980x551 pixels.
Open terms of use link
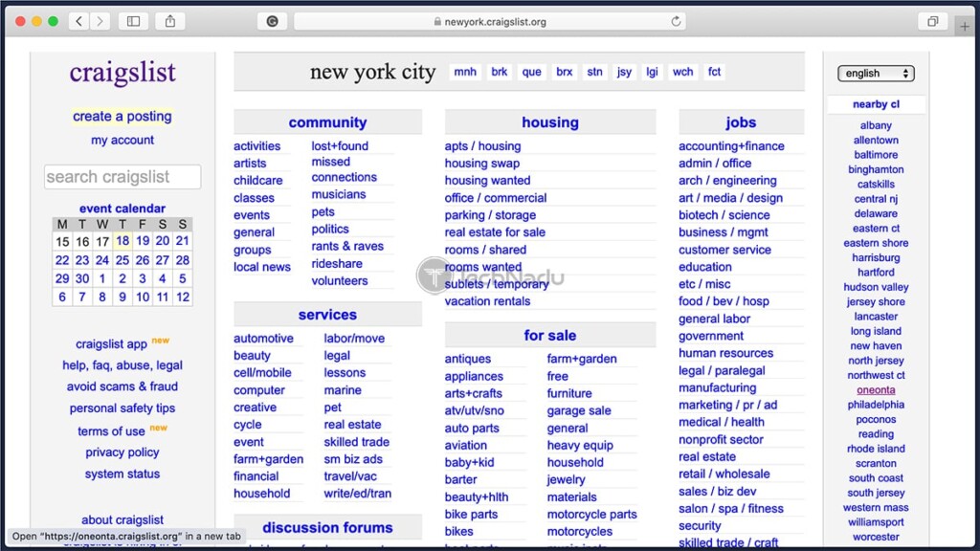[111, 431]
